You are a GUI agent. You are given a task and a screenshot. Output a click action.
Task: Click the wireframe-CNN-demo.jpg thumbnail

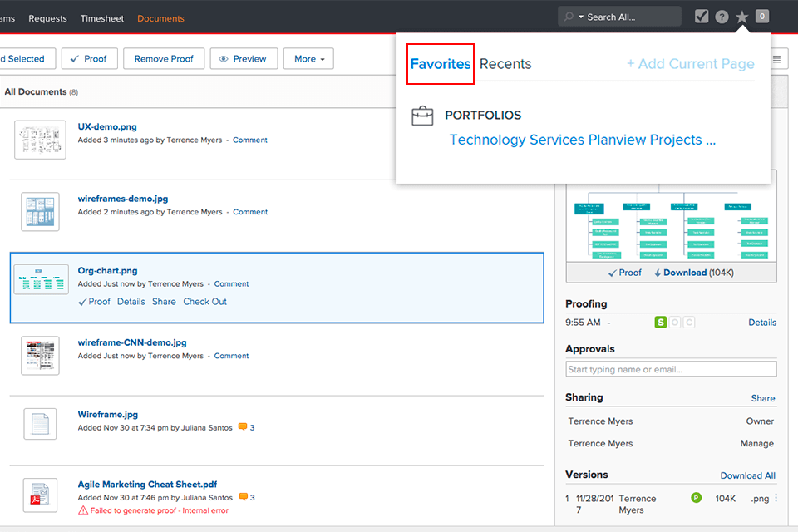40,355
